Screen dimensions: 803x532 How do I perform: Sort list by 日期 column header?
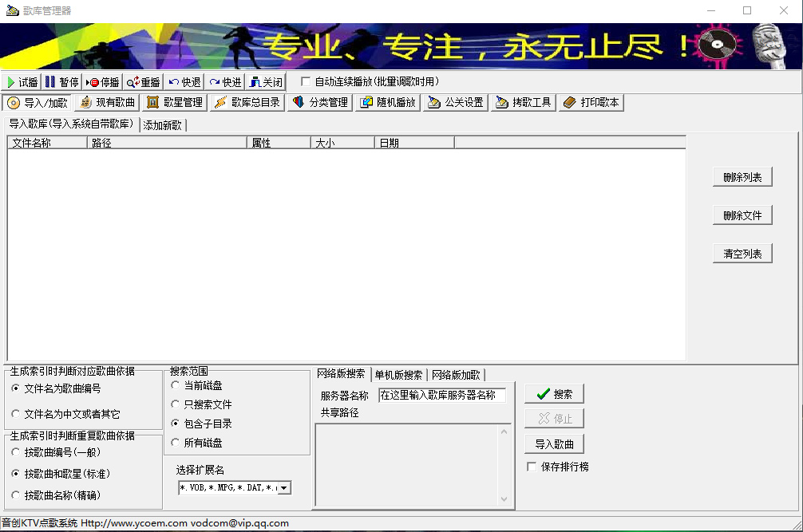point(414,143)
